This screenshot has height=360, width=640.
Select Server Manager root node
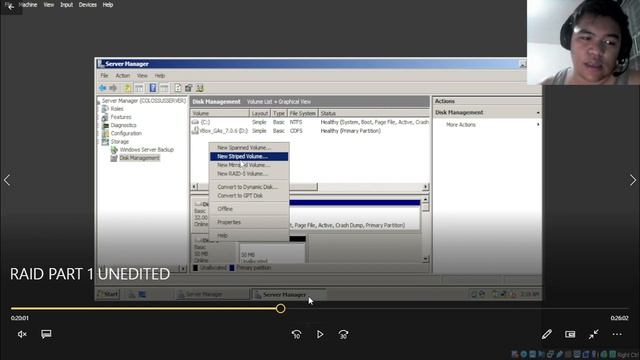(x=143, y=100)
